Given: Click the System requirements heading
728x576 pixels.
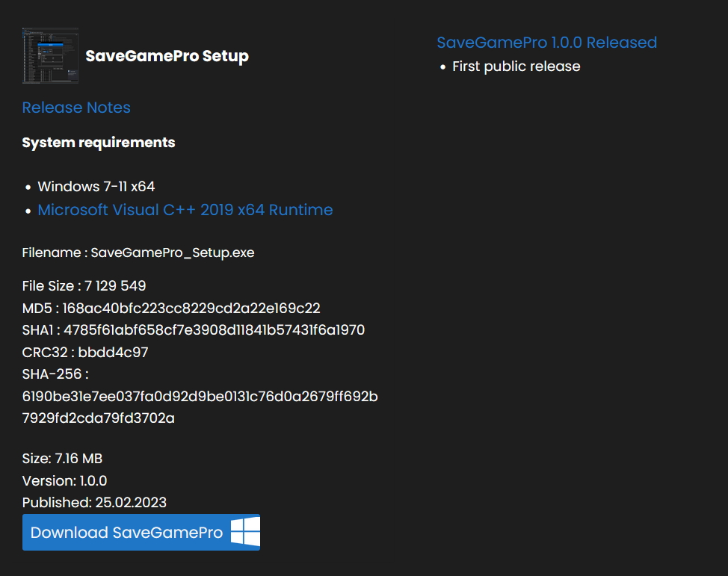Looking at the screenshot, I should pyautogui.click(x=99, y=143).
